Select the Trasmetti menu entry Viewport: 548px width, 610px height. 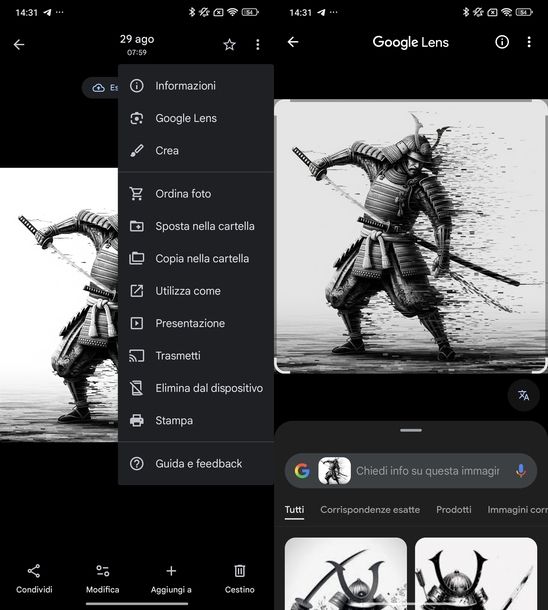[x=196, y=356]
